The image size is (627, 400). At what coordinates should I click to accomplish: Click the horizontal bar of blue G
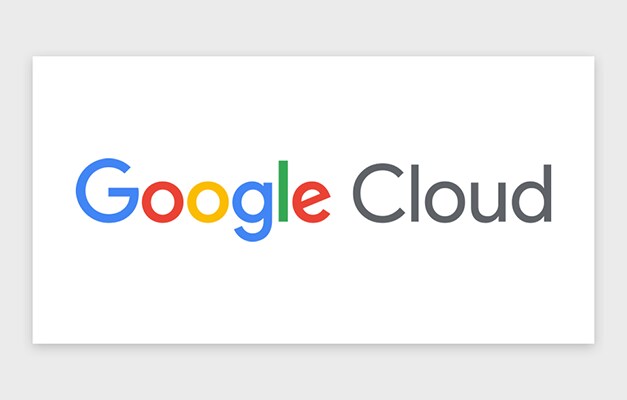click(124, 192)
